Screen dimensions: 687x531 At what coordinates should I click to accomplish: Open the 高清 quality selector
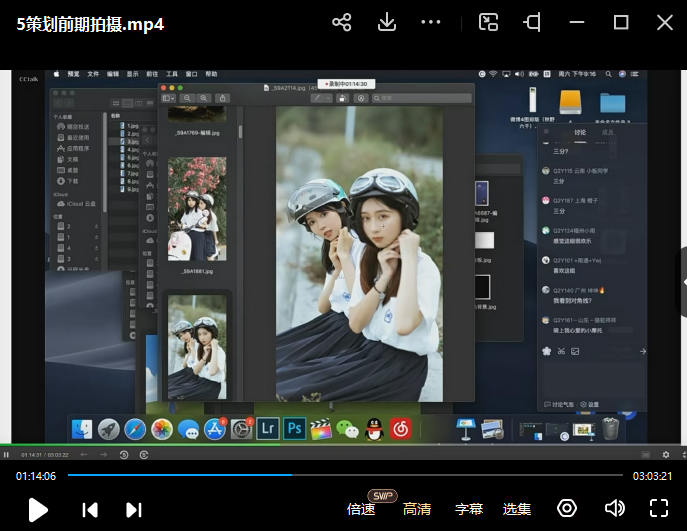point(417,509)
